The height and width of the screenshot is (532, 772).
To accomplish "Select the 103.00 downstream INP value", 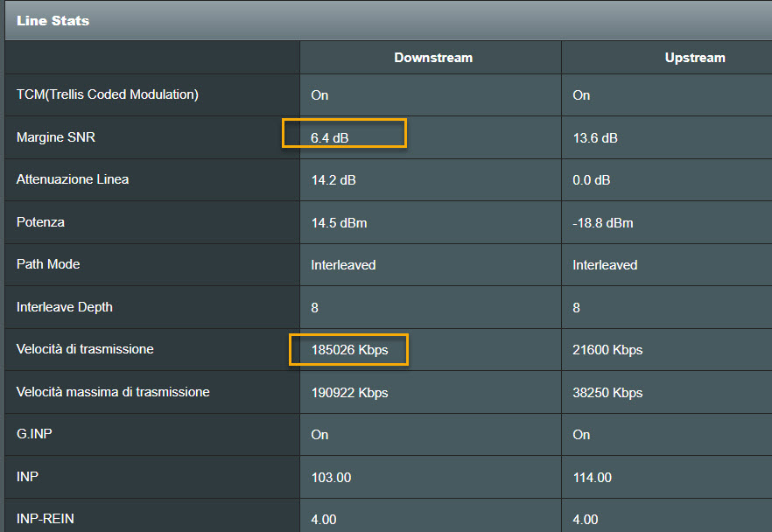I will (331, 478).
